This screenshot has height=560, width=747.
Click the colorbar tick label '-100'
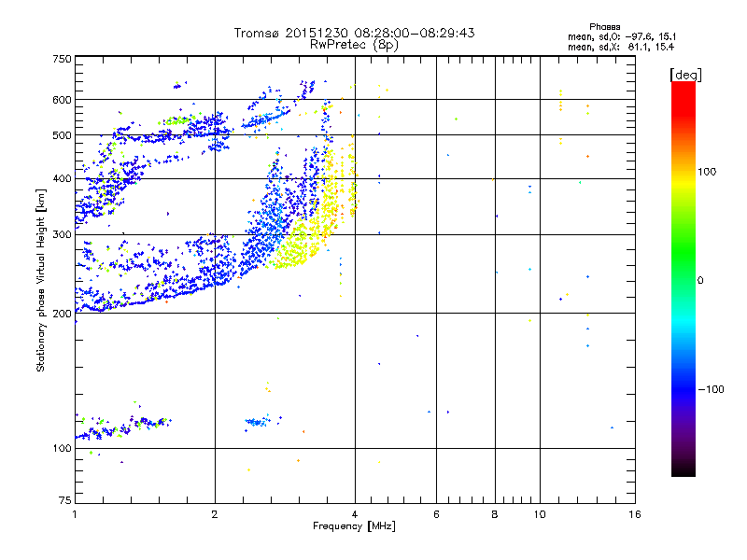pos(711,389)
